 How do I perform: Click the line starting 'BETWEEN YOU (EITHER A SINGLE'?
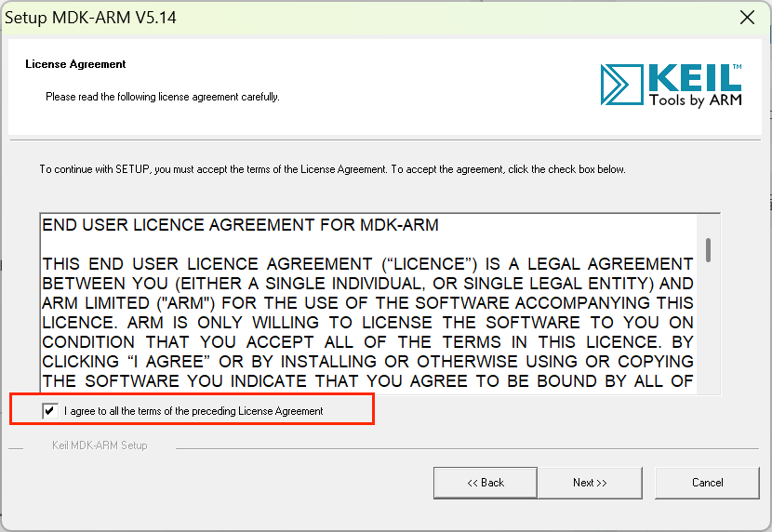click(x=367, y=284)
